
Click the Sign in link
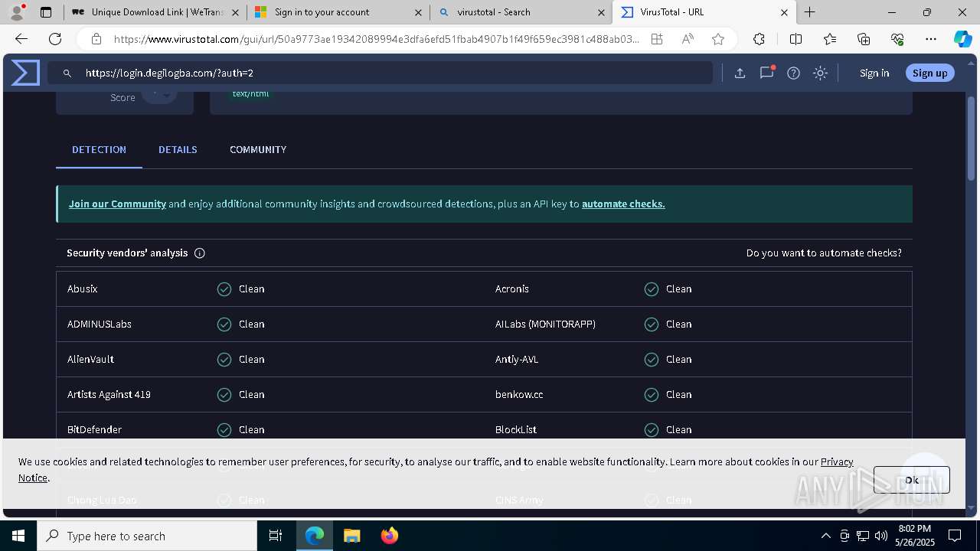click(x=874, y=73)
